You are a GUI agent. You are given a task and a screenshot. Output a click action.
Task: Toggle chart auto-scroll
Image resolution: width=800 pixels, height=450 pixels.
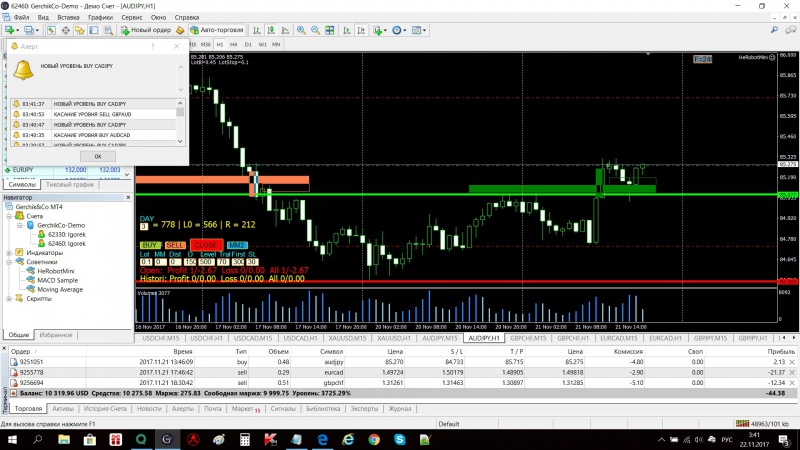coord(347,30)
